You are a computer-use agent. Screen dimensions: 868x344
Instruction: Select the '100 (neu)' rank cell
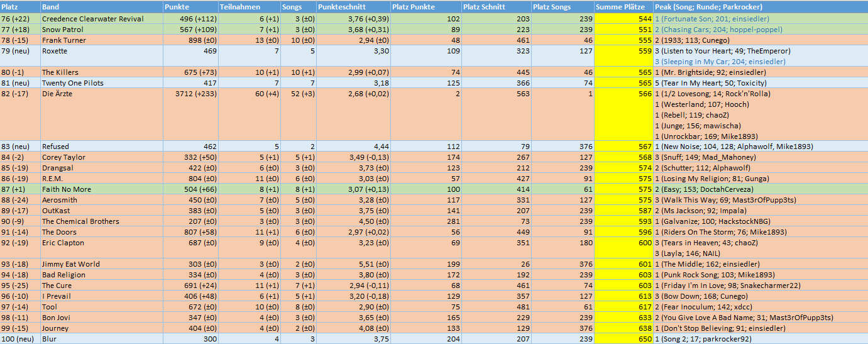(x=20, y=339)
